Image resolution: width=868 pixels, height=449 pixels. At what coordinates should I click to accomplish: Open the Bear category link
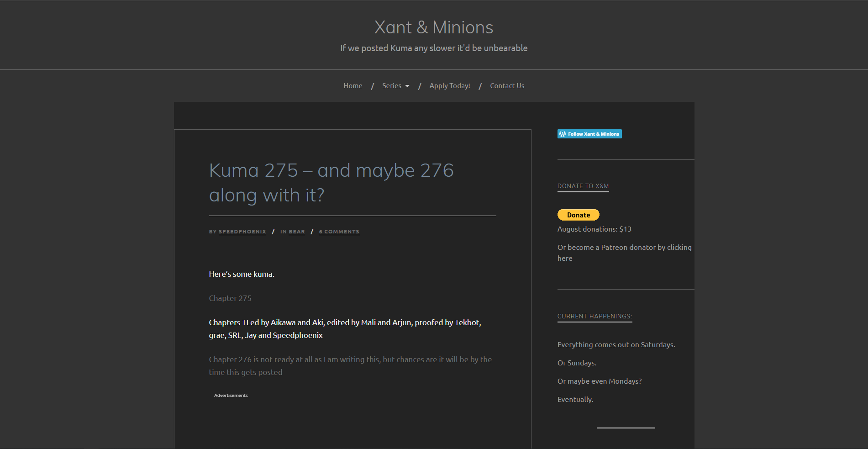click(297, 232)
